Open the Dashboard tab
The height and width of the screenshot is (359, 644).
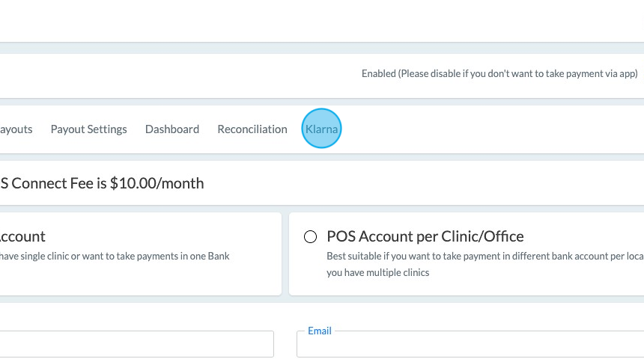[x=172, y=129]
